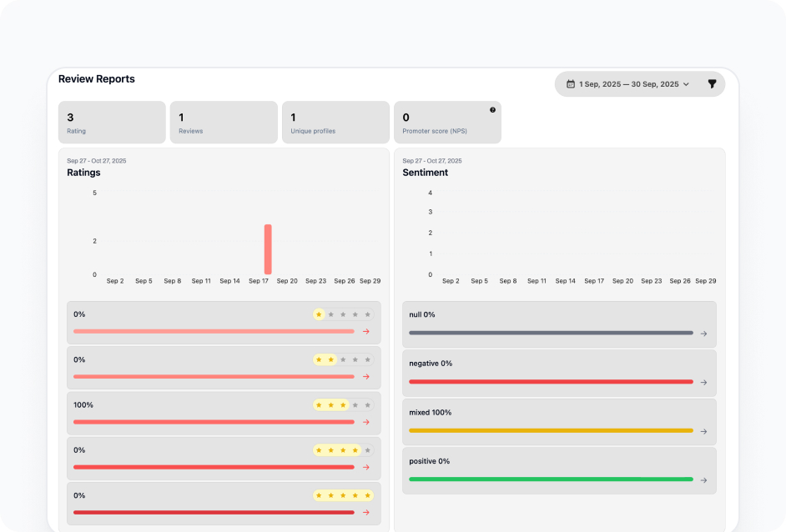Open the 3-star rating row arrow
Viewport: 786px width, 532px height.
click(x=365, y=422)
